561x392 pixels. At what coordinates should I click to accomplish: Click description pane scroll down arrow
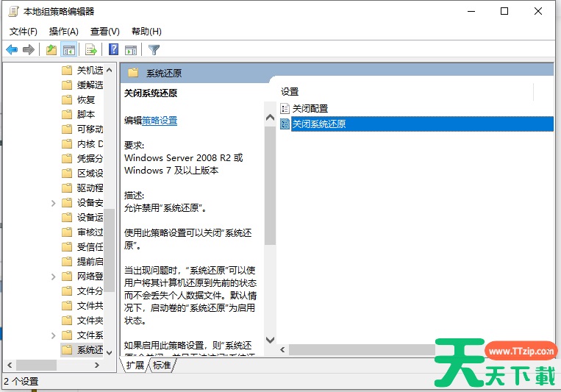point(270,340)
